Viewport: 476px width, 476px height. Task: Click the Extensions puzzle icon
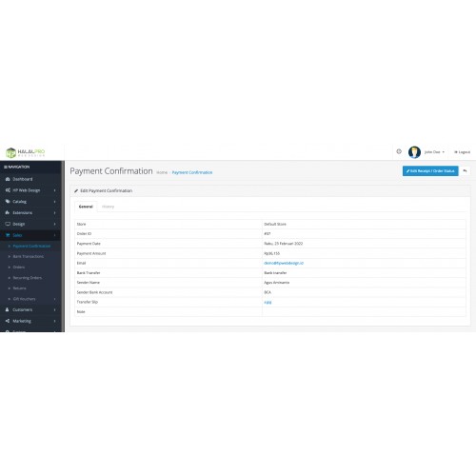click(8, 212)
